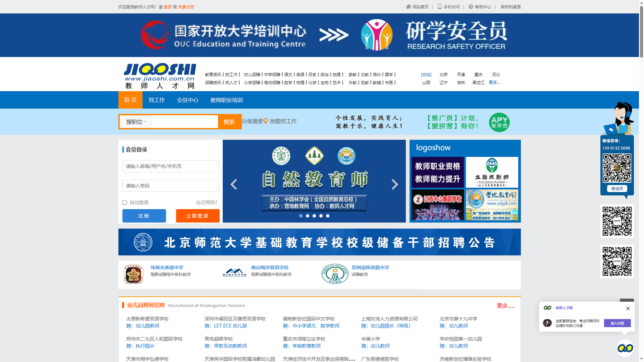Close the 教师人才网 chat popup
Screen dimensions: 644x362
click(x=628, y=308)
